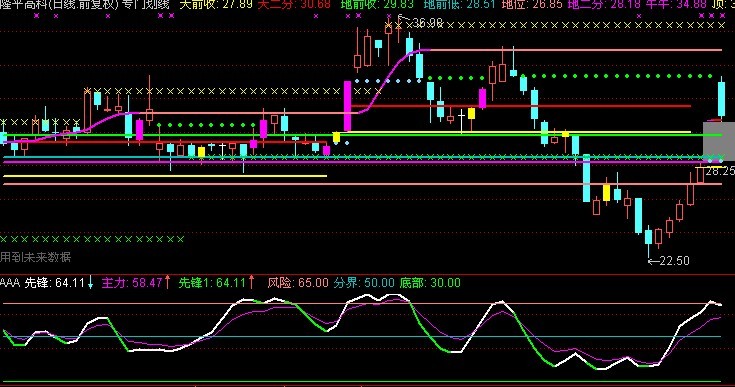This screenshot has width=735, height=387.
Task: Click the tall magenta breakout candle
Action: 347,106
